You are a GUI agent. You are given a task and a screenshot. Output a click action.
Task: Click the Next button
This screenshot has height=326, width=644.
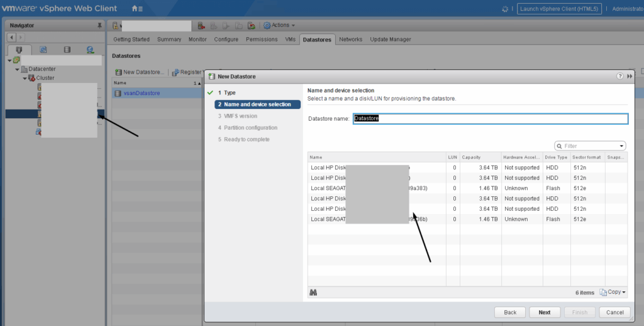pyautogui.click(x=545, y=312)
